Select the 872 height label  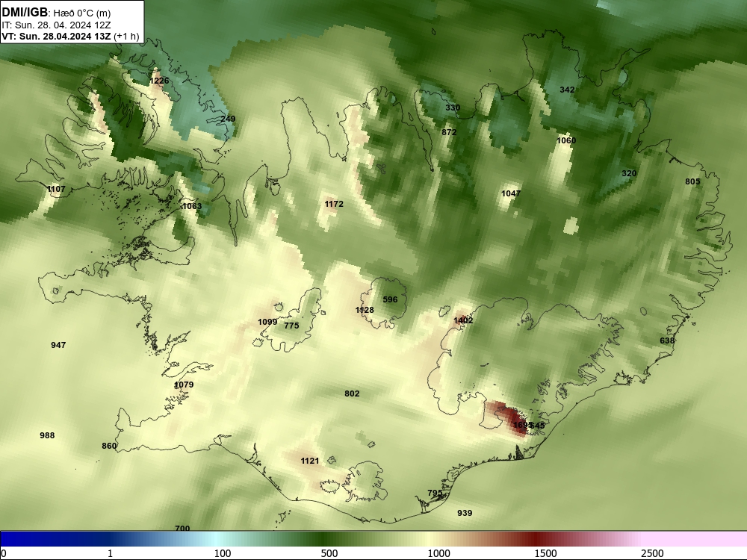[x=449, y=132]
